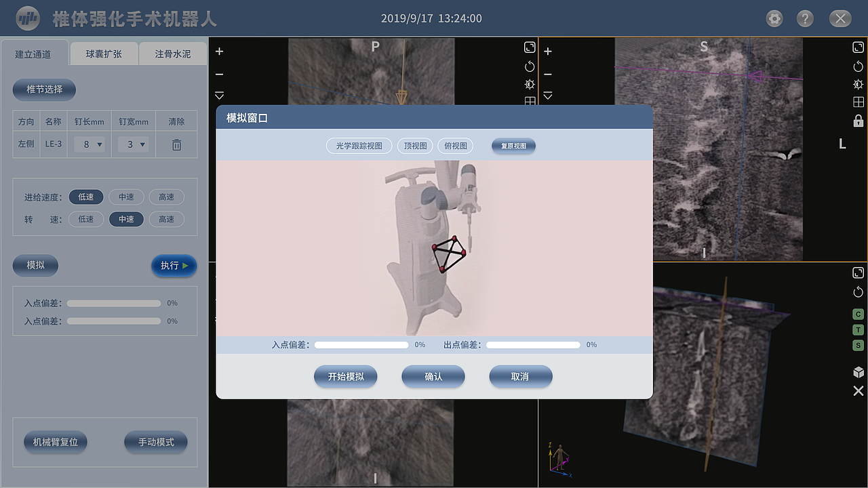The width and height of the screenshot is (868, 488).
Task: Expand the triangle menu in the S-labeled view
Action: (x=548, y=96)
